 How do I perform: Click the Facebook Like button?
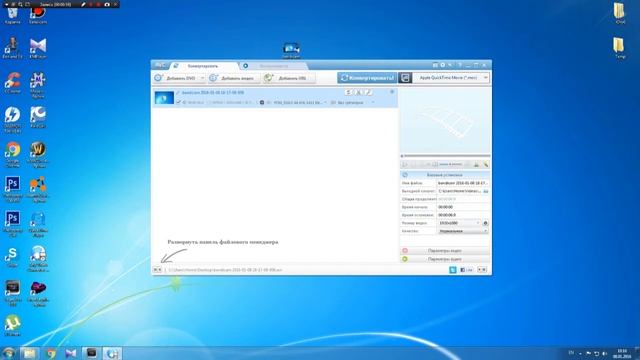466,270
